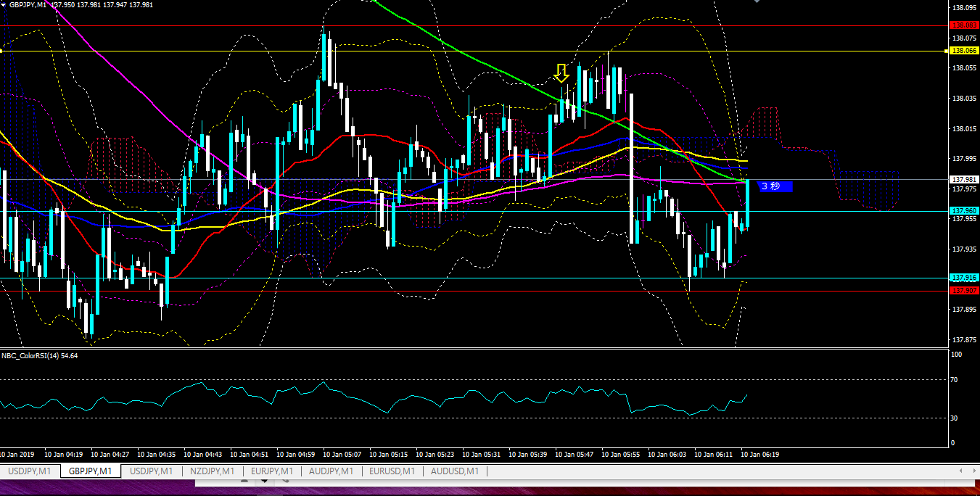Open the one-click trading arrow beside GBPJPY,M1
This screenshot has height=496, width=980.
click(4, 4)
